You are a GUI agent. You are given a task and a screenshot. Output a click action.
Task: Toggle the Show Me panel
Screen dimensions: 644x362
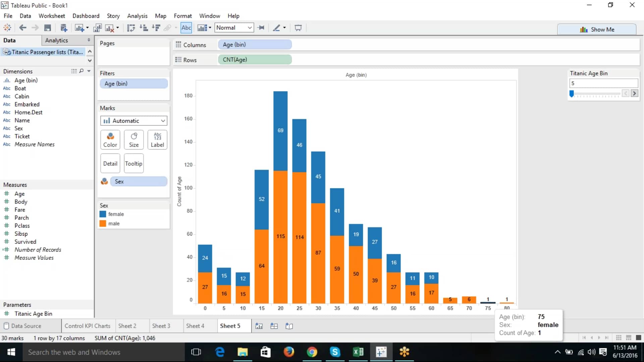pos(597,29)
